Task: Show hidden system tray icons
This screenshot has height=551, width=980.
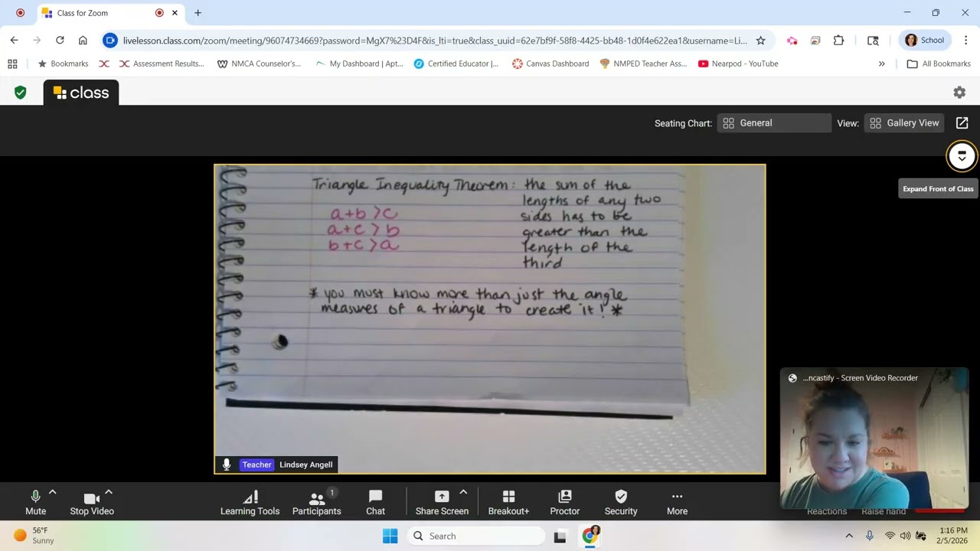Action: coord(849,536)
